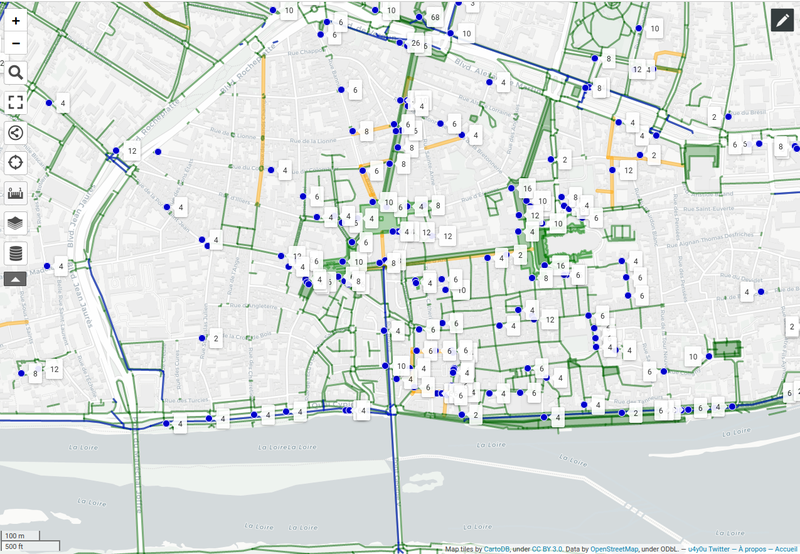The width and height of the screenshot is (800, 554).
Task: Click the marker labeled 68
Action: [x=433, y=18]
